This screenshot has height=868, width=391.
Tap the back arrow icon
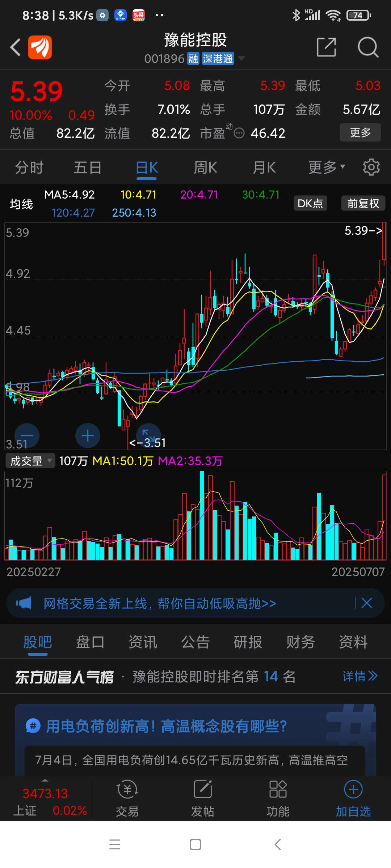pyautogui.click(x=15, y=47)
